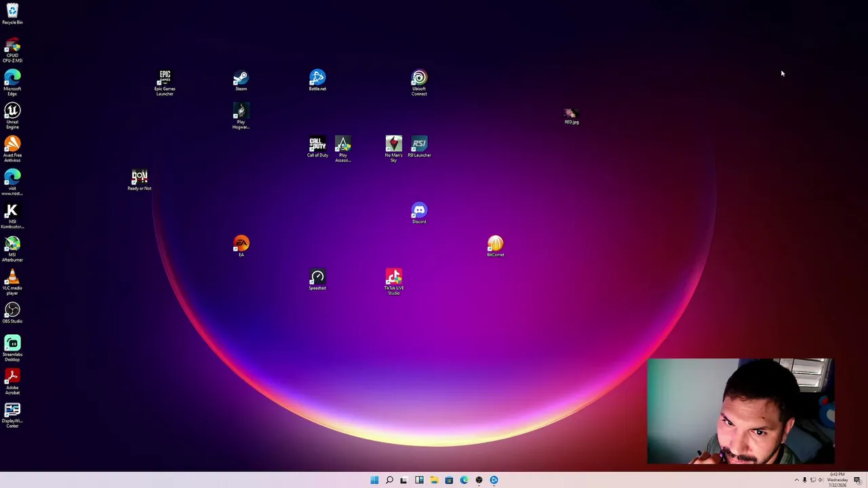This screenshot has width=868, height=488.
Task: Open File Explorer from the taskbar
Action: coord(434,480)
